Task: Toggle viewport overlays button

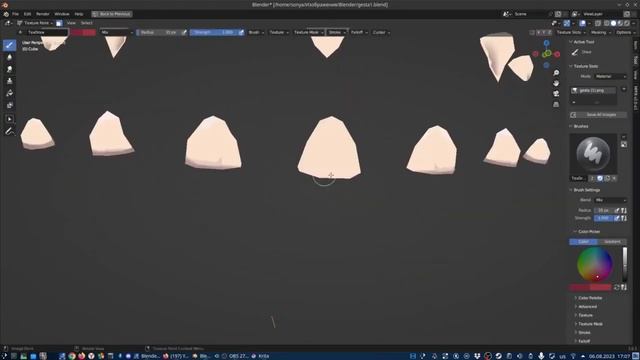Action: 582,23
